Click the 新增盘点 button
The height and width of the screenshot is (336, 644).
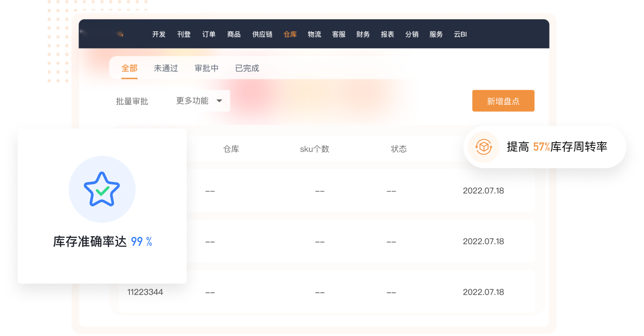point(503,101)
